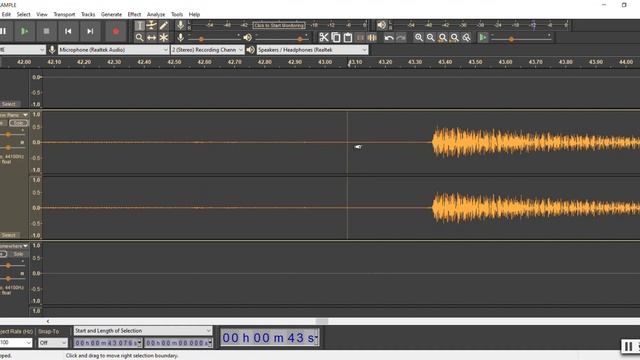Select the Time Shift tool

pos(151,38)
